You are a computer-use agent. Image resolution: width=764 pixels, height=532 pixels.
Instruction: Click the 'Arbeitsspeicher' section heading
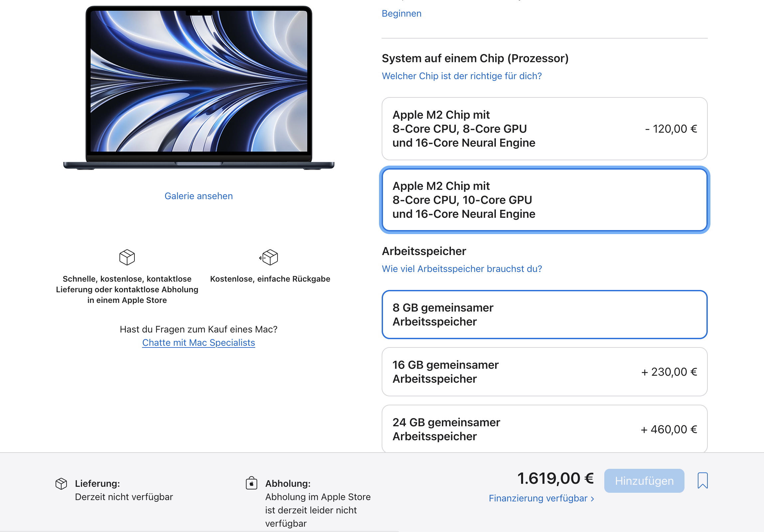tap(424, 251)
